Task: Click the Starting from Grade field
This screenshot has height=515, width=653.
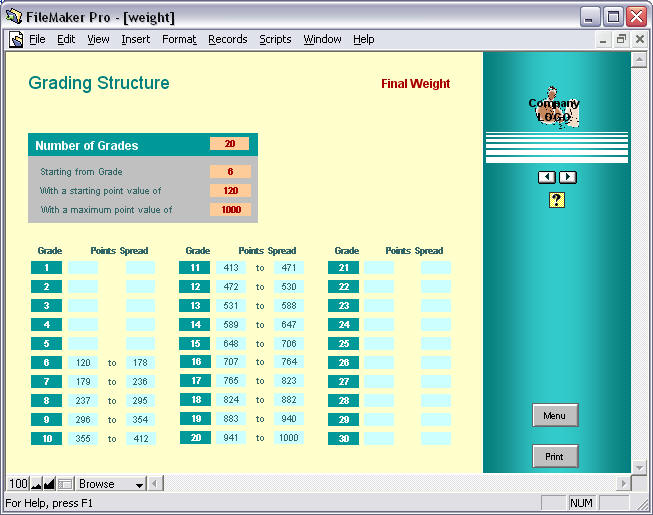Action: point(229,172)
